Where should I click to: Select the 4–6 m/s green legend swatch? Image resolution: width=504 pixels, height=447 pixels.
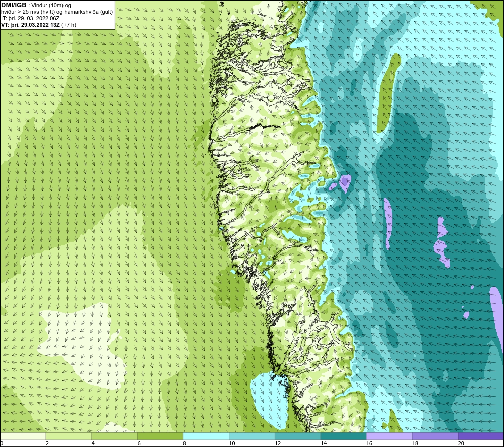(x=114, y=436)
